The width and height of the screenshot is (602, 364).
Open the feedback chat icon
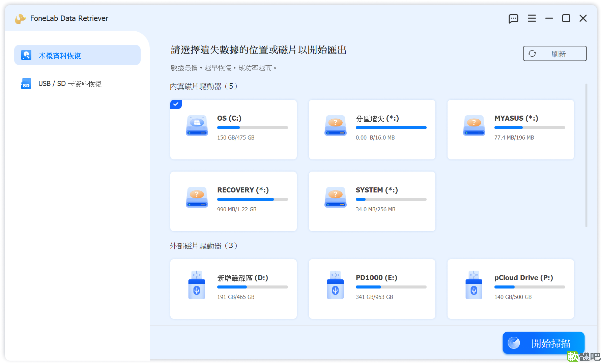tap(513, 19)
